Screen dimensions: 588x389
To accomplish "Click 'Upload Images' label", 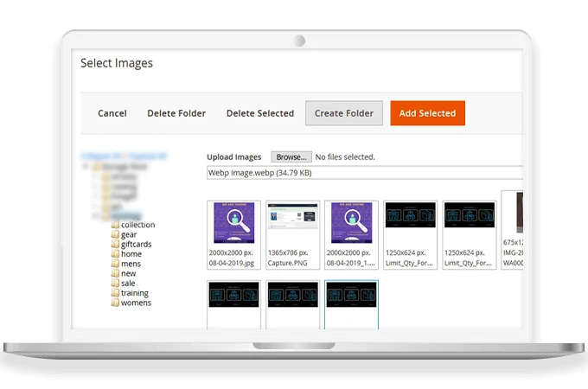I will (234, 157).
